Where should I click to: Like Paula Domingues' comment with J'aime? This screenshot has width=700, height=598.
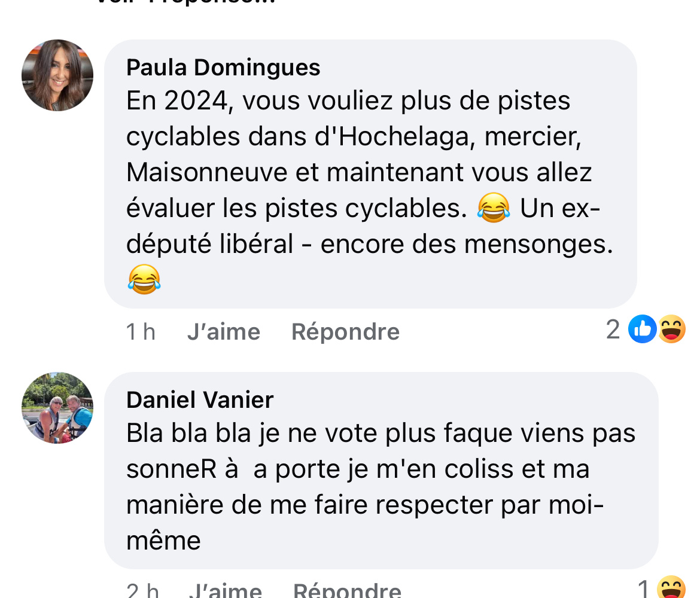(x=223, y=331)
